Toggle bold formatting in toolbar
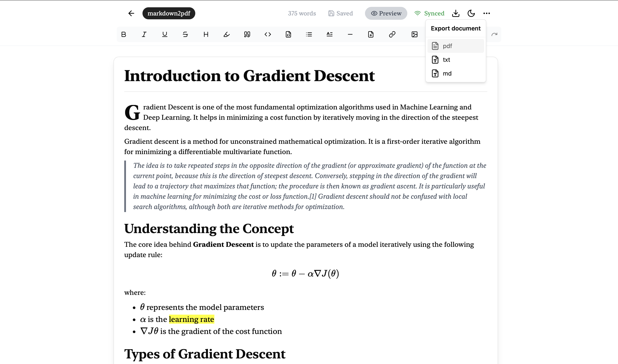This screenshot has width=618, height=364. click(x=124, y=34)
